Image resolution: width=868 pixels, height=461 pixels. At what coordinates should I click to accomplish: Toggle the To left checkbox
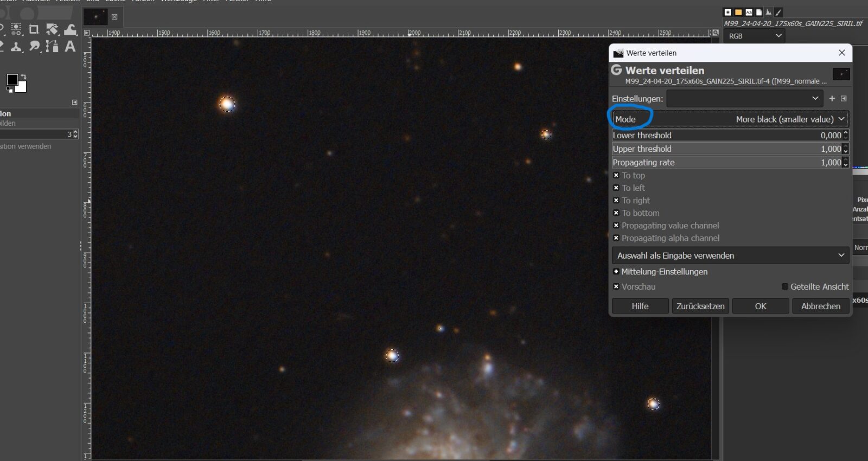pos(616,188)
